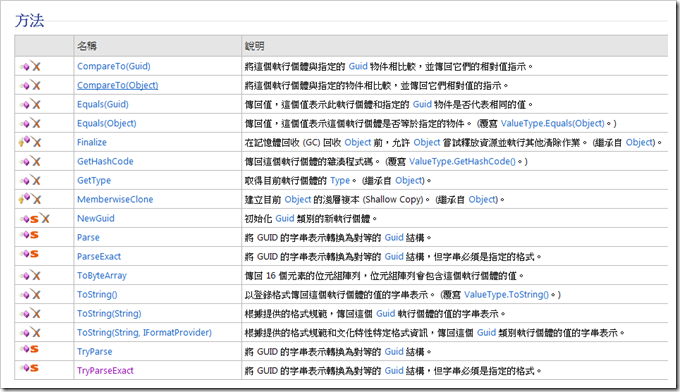Open the CompareTo(Guid) method link

114,66
